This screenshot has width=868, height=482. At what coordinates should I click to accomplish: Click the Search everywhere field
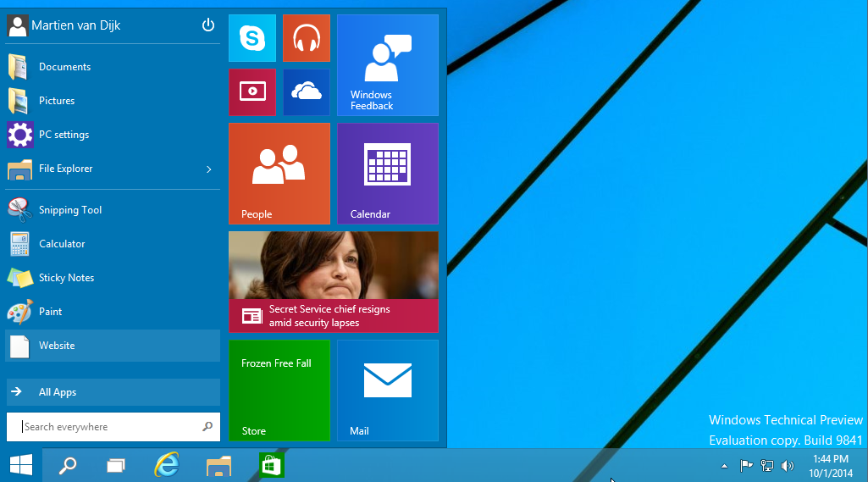pos(113,427)
